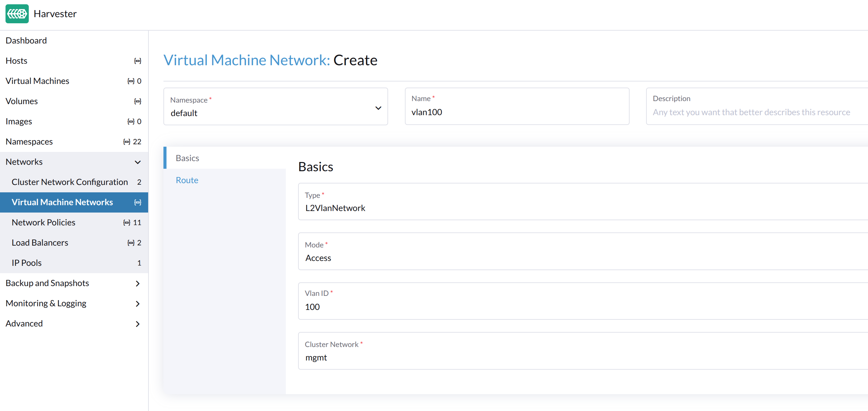
Task: Expand the Advanced sidebar section
Action: point(137,324)
